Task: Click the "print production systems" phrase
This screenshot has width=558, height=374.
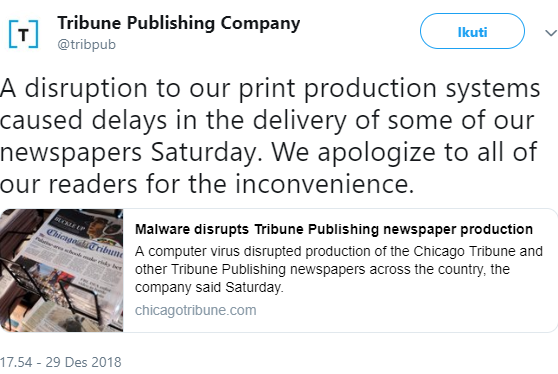Action: coord(389,88)
